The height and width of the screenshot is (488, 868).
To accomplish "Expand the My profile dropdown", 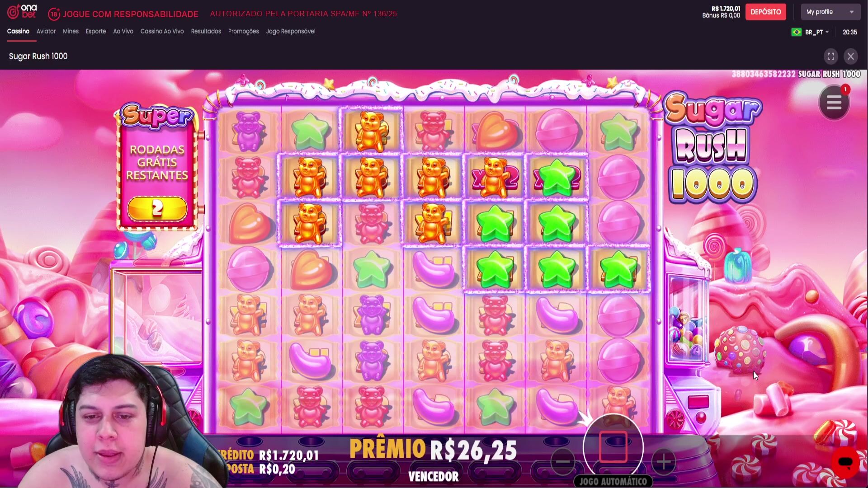I will pyautogui.click(x=830, y=12).
